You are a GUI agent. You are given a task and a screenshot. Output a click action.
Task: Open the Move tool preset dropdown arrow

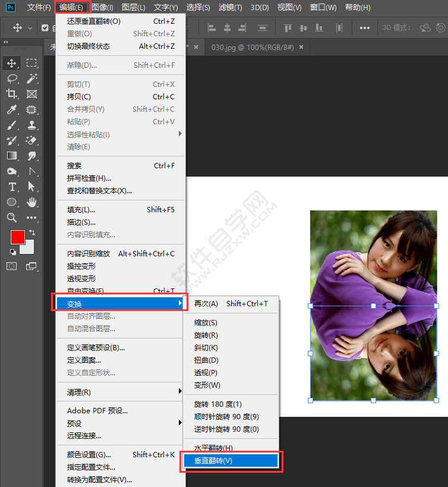pos(30,28)
